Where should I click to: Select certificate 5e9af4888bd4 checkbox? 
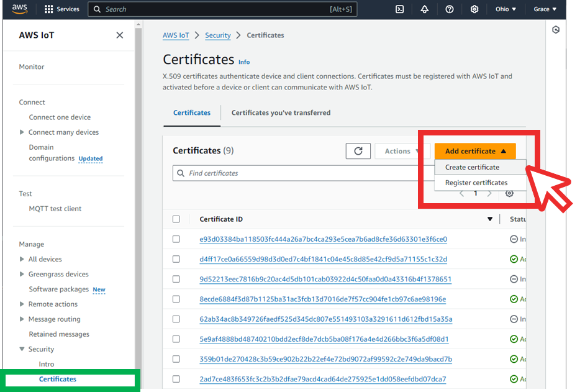click(176, 339)
